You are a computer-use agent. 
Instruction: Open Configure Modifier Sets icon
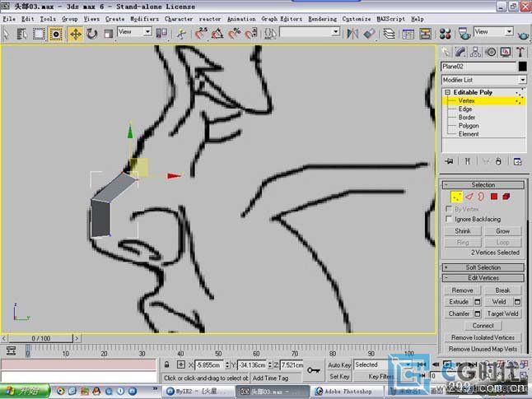[x=518, y=161]
